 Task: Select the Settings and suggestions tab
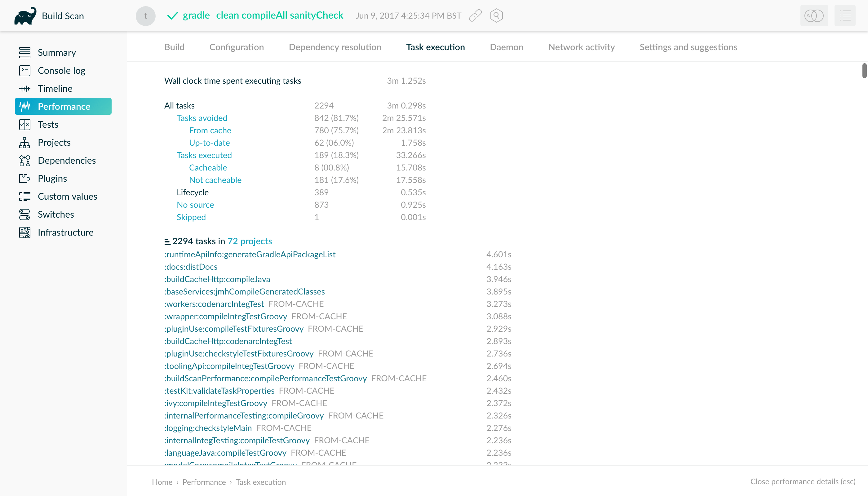688,47
